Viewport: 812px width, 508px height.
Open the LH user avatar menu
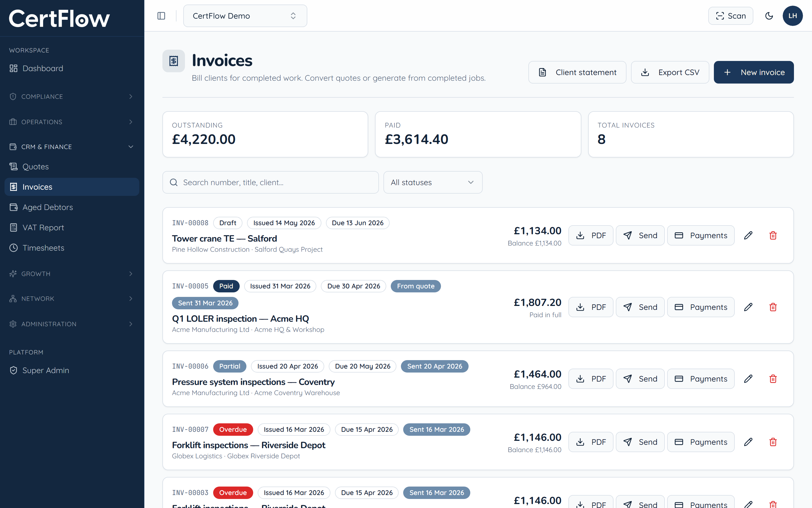coord(793,16)
